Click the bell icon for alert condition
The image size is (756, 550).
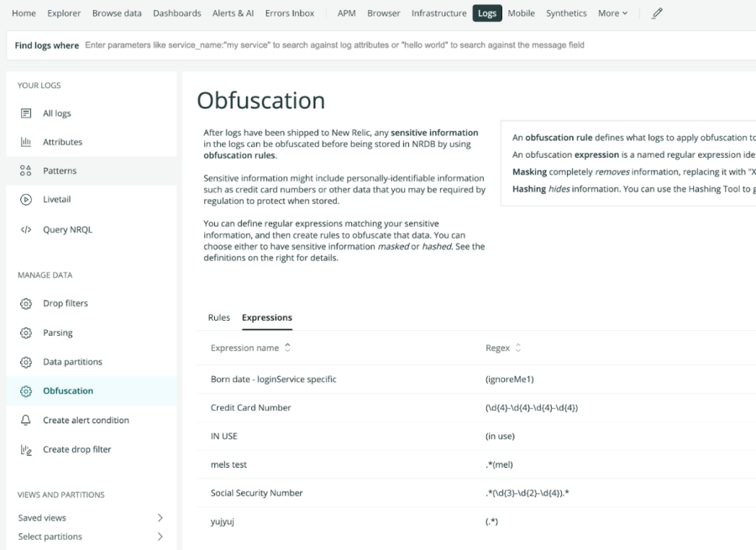pos(26,420)
